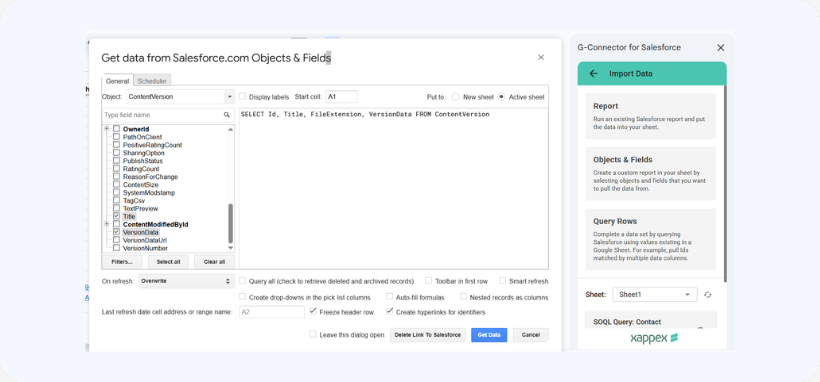
Task: Click the field list scroll down arrow
Action: [231, 248]
